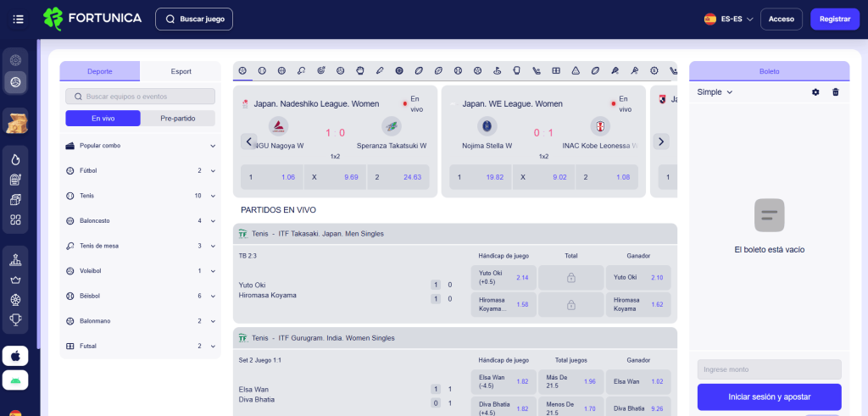This screenshot has height=416, width=868.
Task: Clear the slip with the trash icon
Action: click(836, 92)
